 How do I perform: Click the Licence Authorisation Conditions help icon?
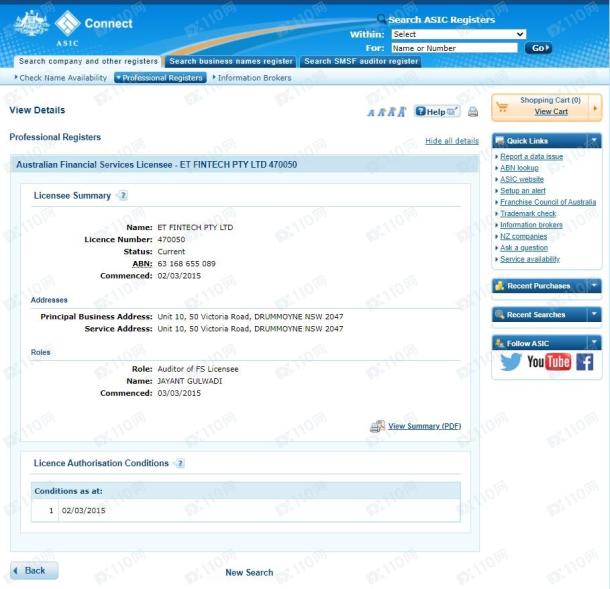(180, 464)
